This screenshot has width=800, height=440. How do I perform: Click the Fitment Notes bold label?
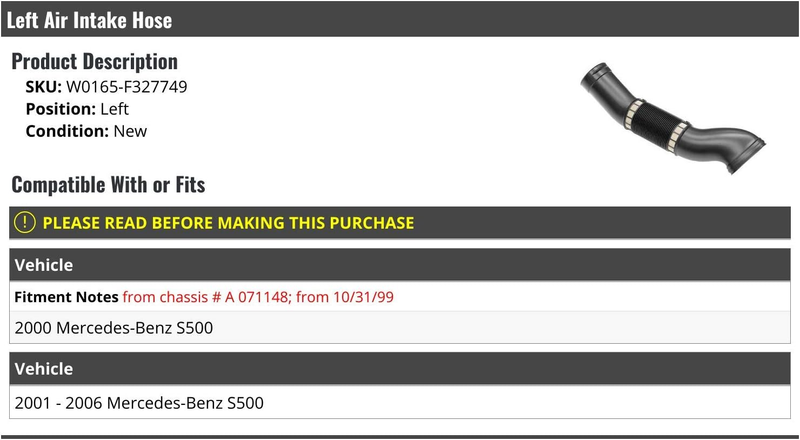(66, 297)
